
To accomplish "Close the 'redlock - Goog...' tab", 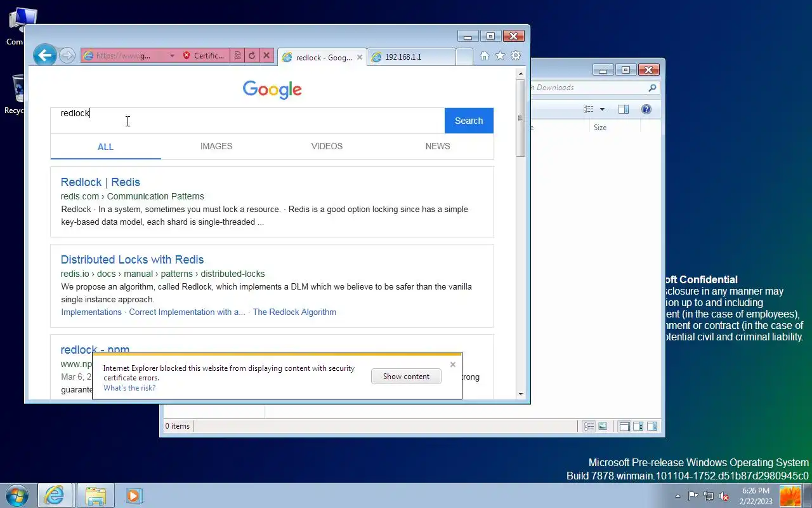I will pos(360,57).
